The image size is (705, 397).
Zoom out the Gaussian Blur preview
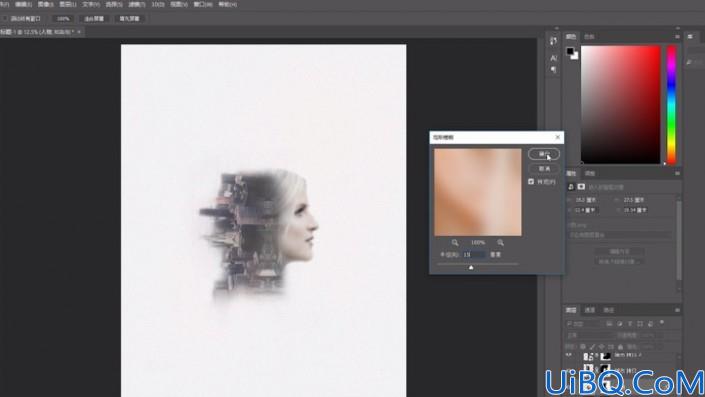click(x=455, y=243)
